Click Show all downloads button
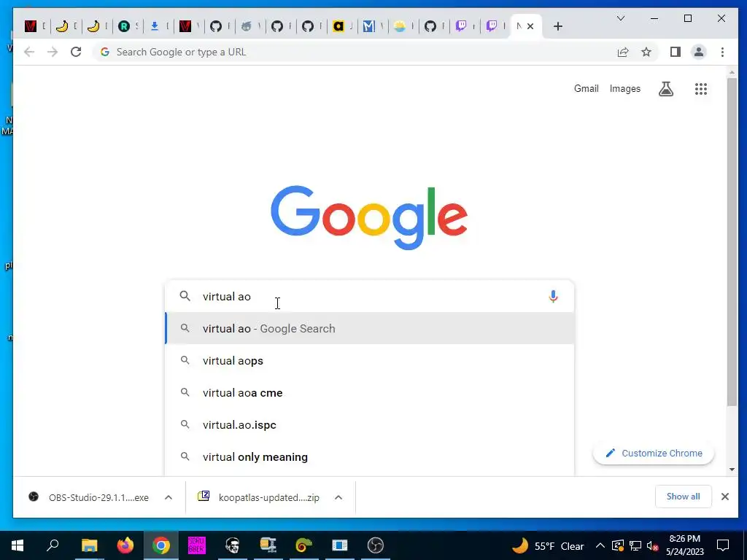The image size is (747, 560). pos(683,497)
